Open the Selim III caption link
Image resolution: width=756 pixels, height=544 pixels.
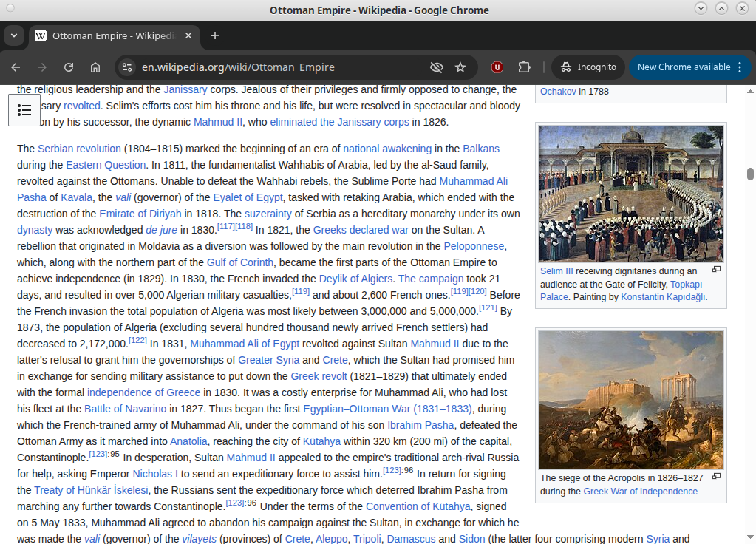[556, 271]
